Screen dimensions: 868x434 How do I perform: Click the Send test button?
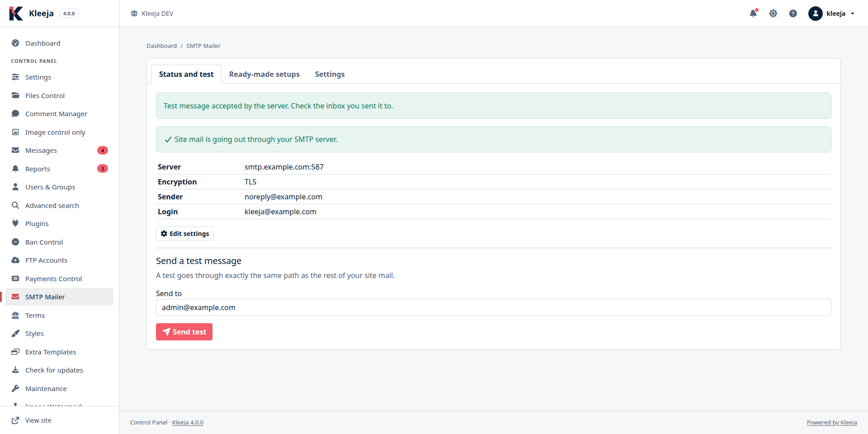(x=184, y=332)
